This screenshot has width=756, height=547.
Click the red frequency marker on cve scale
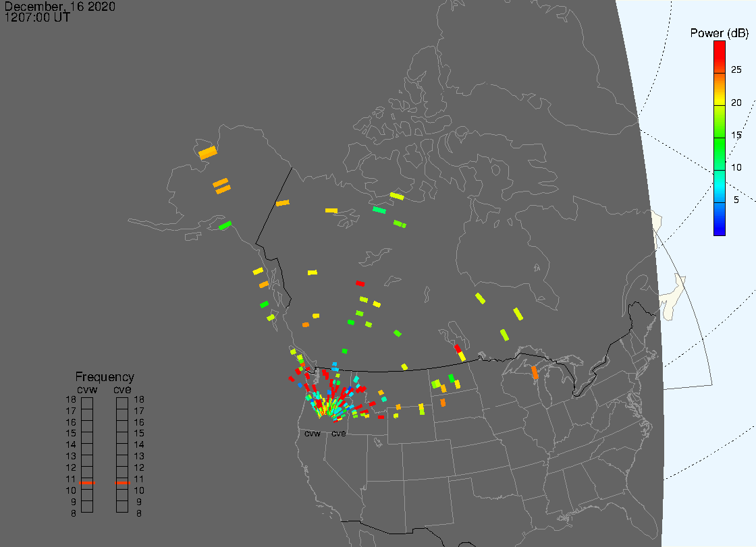click(122, 483)
